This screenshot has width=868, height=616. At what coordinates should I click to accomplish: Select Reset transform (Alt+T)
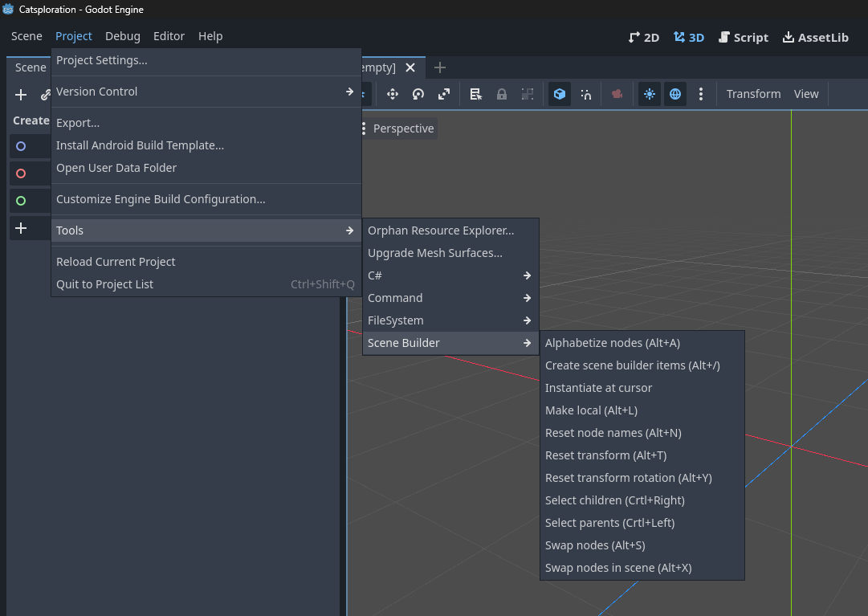pyautogui.click(x=642, y=455)
